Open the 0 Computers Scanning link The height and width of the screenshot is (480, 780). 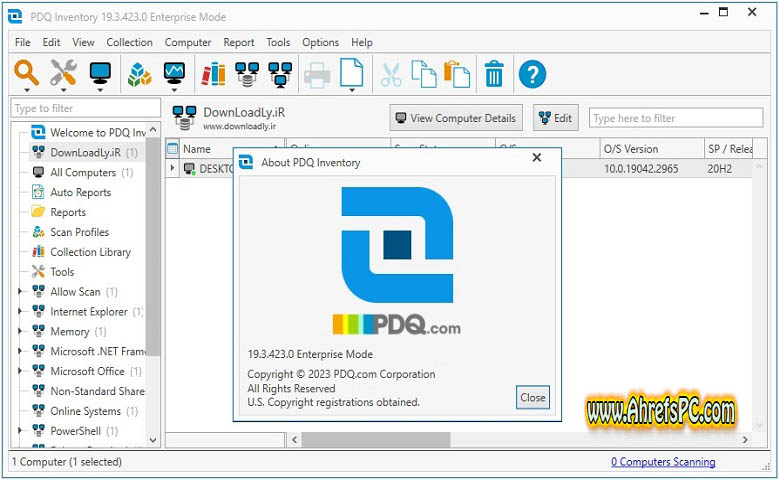pyautogui.click(x=663, y=462)
